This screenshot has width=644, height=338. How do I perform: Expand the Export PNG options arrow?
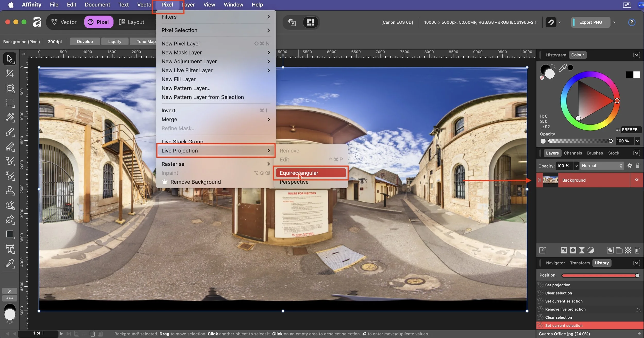coord(614,22)
